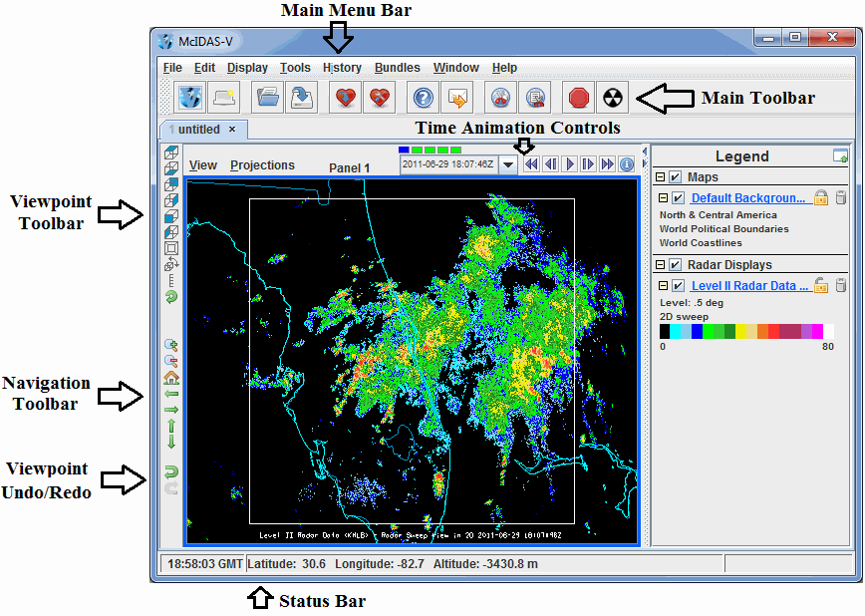Click the greyed redo viewpoint arrow
This screenshot has width=865, height=616.
[x=171, y=488]
